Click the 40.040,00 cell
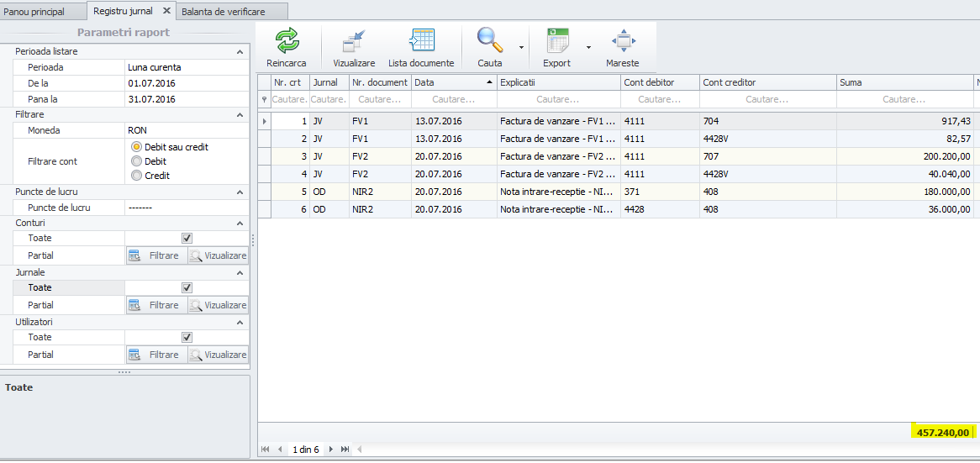This screenshot has width=980, height=463. [x=905, y=174]
